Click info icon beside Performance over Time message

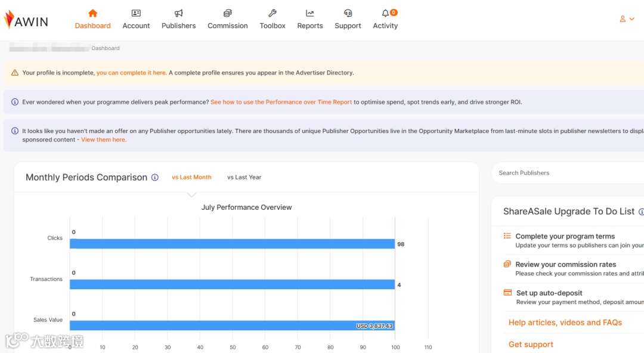15,102
